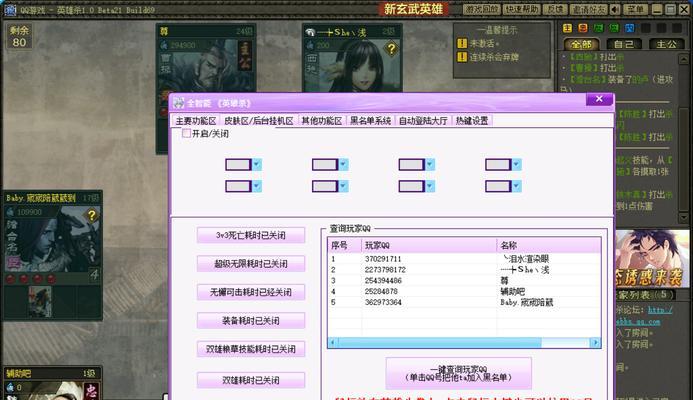Image resolution: width=693 pixels, height=400 pixels.
Task: Open the third dropdown in the top row
Action: pyautogui.click(x=430, y=165)
